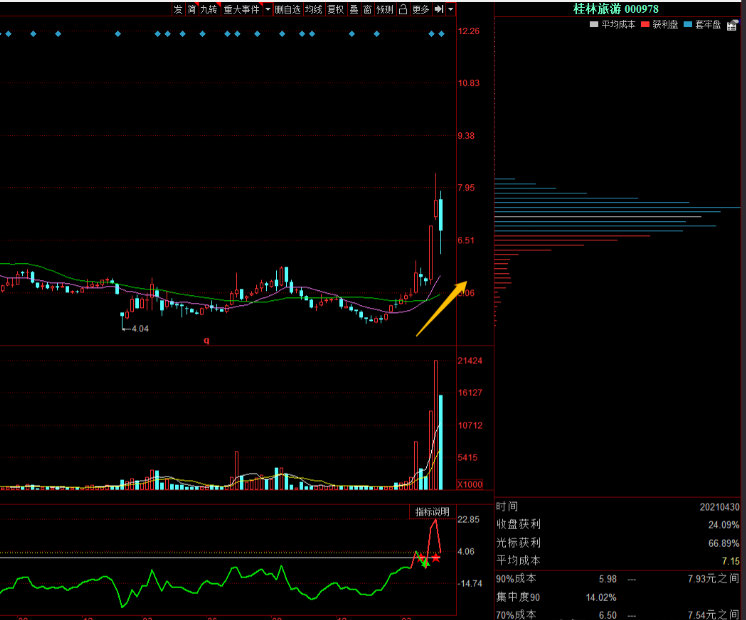Click the 7.54元之间 upper cost value
The image size is (746, 620).
pos(714,615)
